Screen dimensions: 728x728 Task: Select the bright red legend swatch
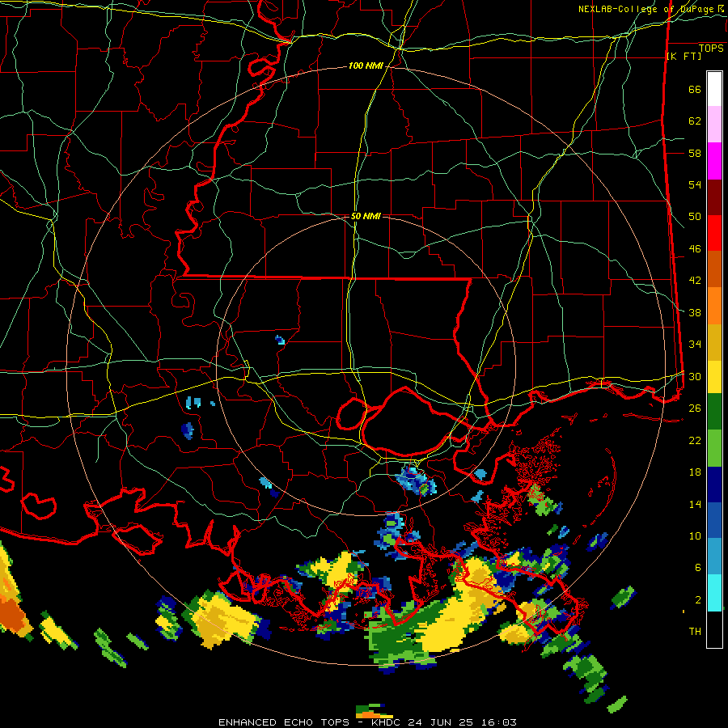(x=714, y=234)
